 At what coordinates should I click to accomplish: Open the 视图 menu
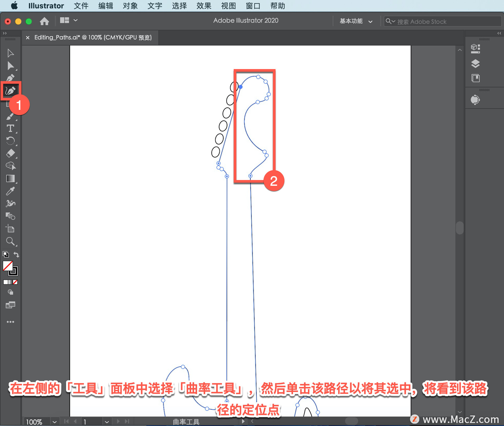pyautogui.click(x=228, y=6)
